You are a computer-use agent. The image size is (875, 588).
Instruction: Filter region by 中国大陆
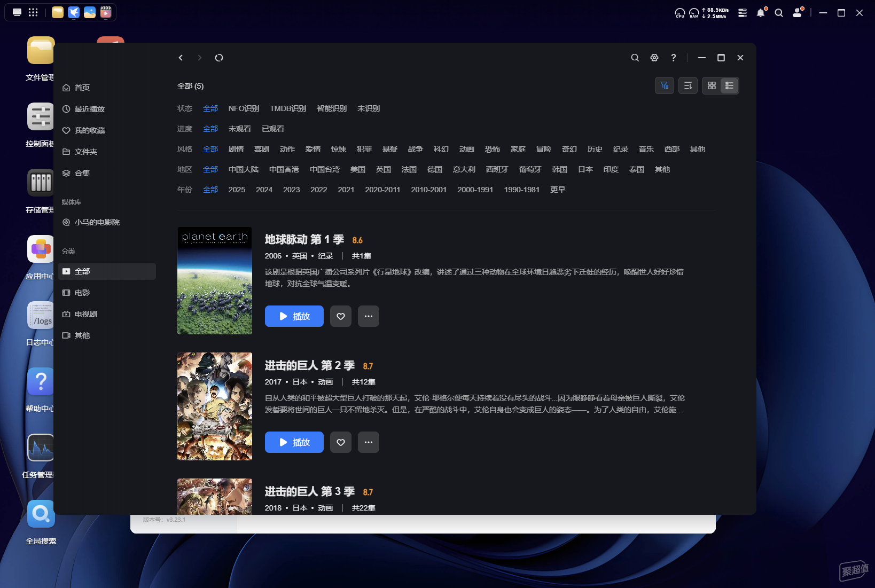[244, 169]
